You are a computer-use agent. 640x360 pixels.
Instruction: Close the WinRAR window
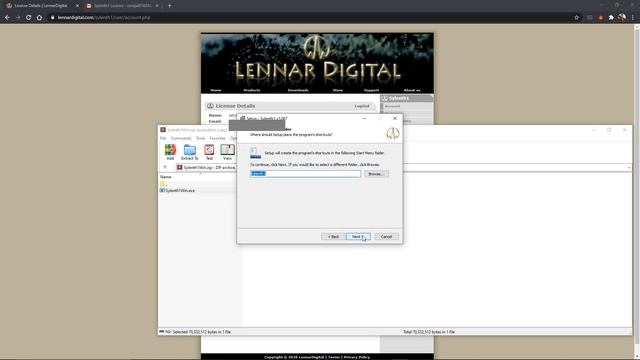[624, 130]
